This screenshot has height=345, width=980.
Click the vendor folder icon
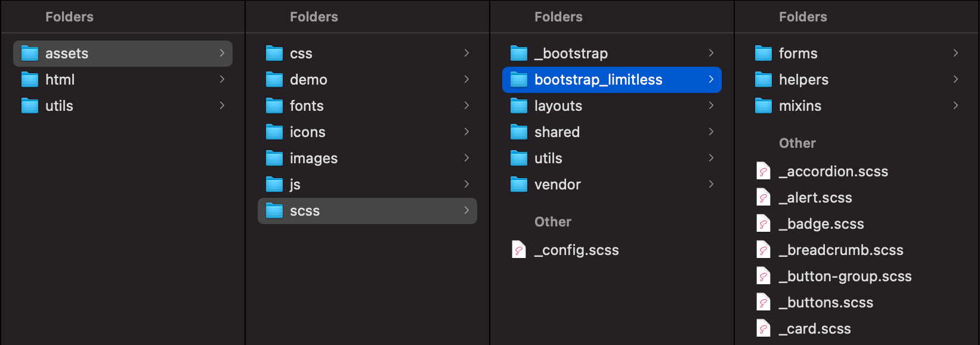[519, 185]
